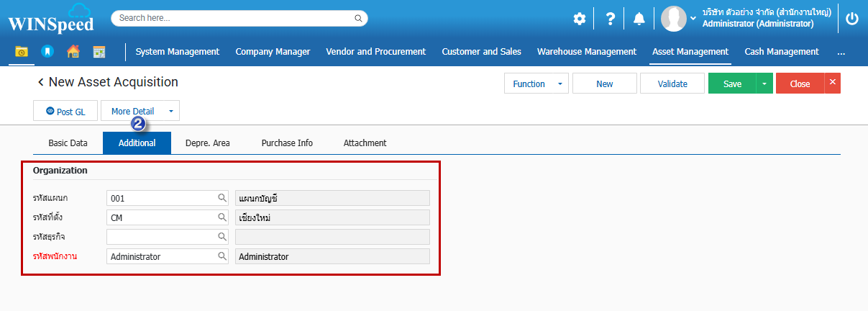This screenshot has height=311, width=868.
Task: Select the Purchase Info tab
Action: tap(287, 143)
